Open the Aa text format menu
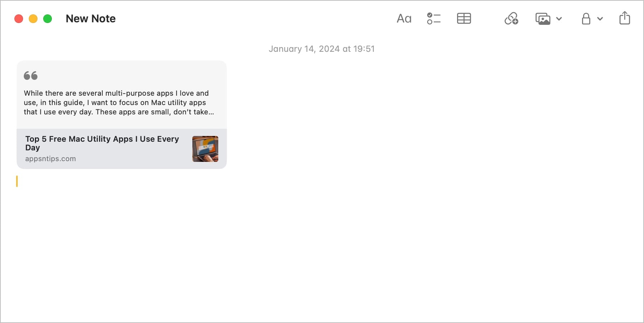The image size is (644, 323). tap(404, 19)
